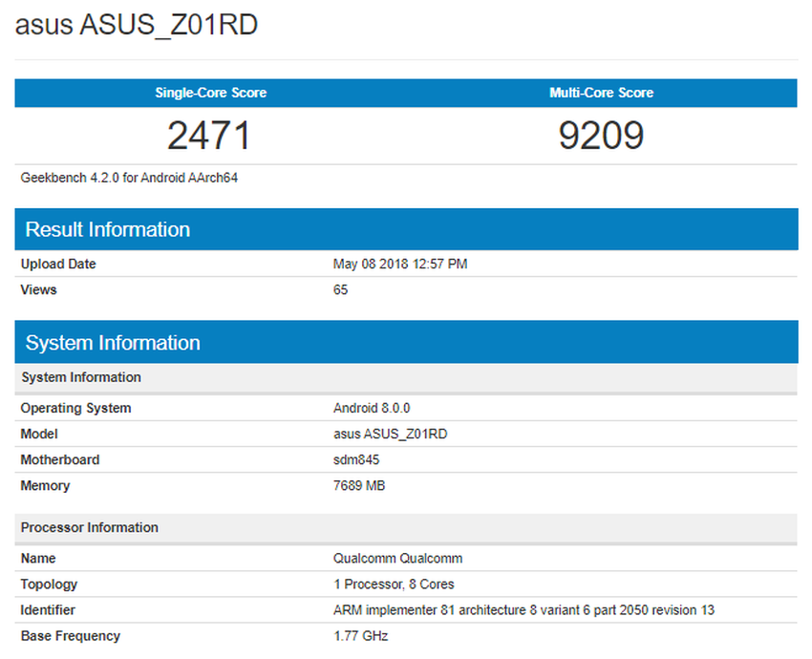The width and height of the screenshot is (812, 659).
Task: Select the Processor Information subsection header
Action: 89,527
